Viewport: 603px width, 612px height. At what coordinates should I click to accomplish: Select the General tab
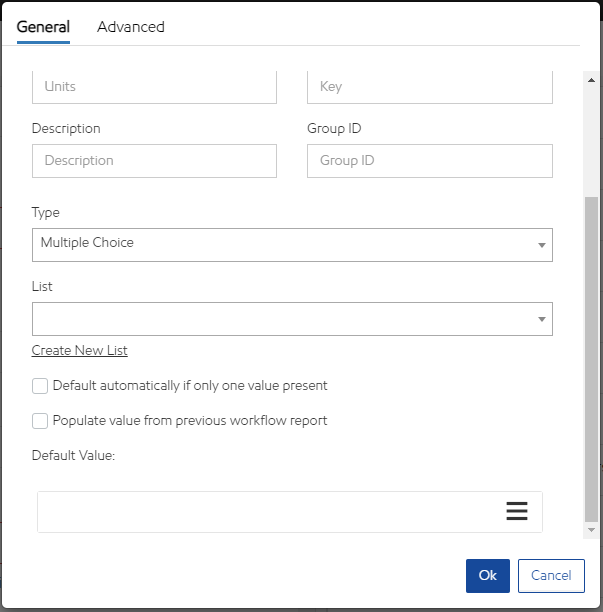(43, 27)
